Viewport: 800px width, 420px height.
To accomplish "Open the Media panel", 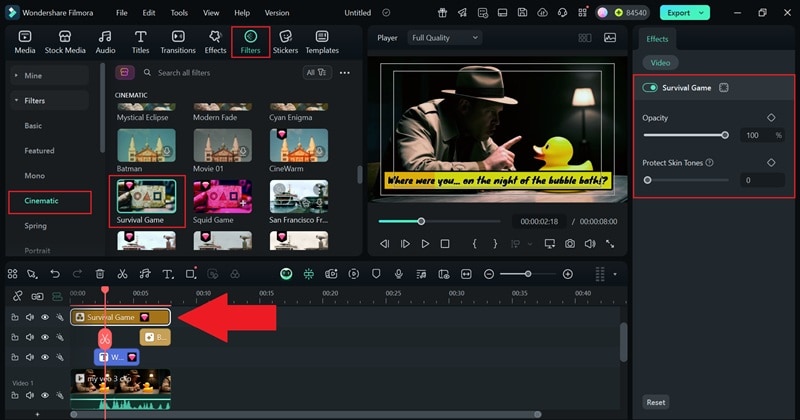I will [x=24, y=42].
